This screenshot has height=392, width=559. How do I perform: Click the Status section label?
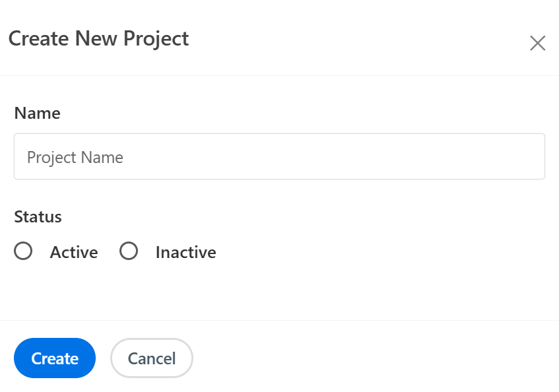pos(38,217)
